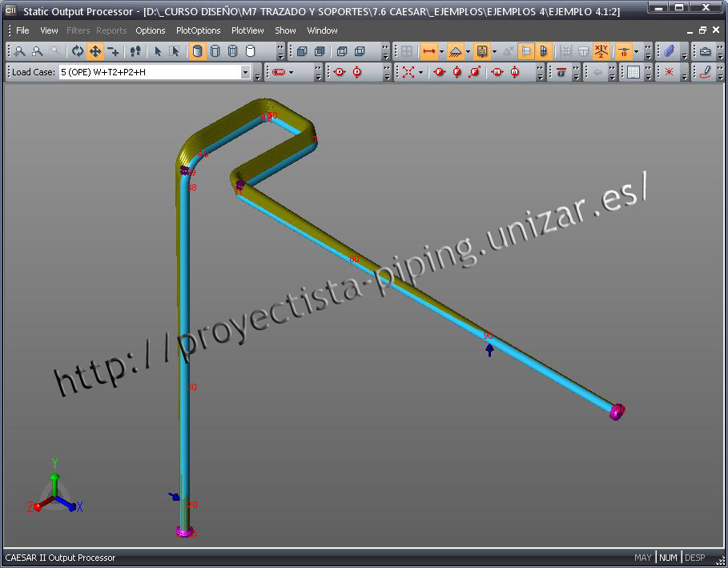Click the NUM status bar indicator

click(668, 558)
